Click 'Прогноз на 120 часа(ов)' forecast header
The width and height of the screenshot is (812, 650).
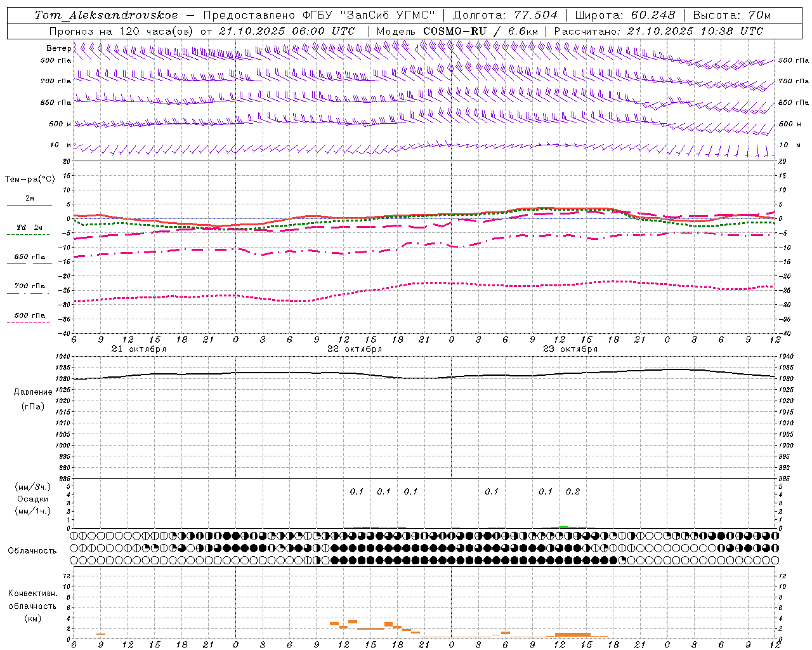122,31
